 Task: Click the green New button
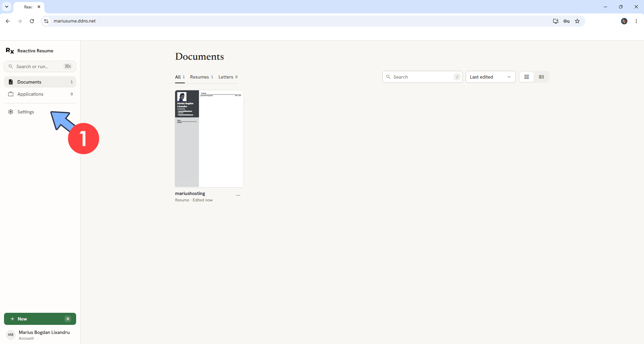40,319
